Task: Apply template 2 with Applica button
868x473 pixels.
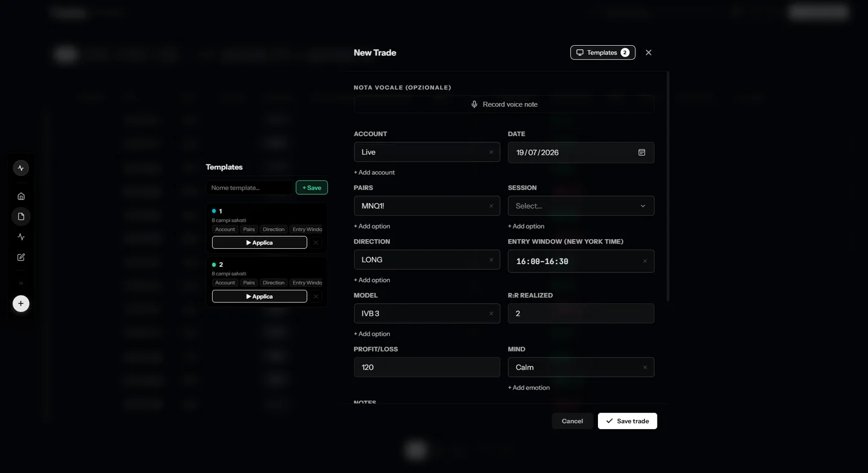Action: tap(259, 296)
